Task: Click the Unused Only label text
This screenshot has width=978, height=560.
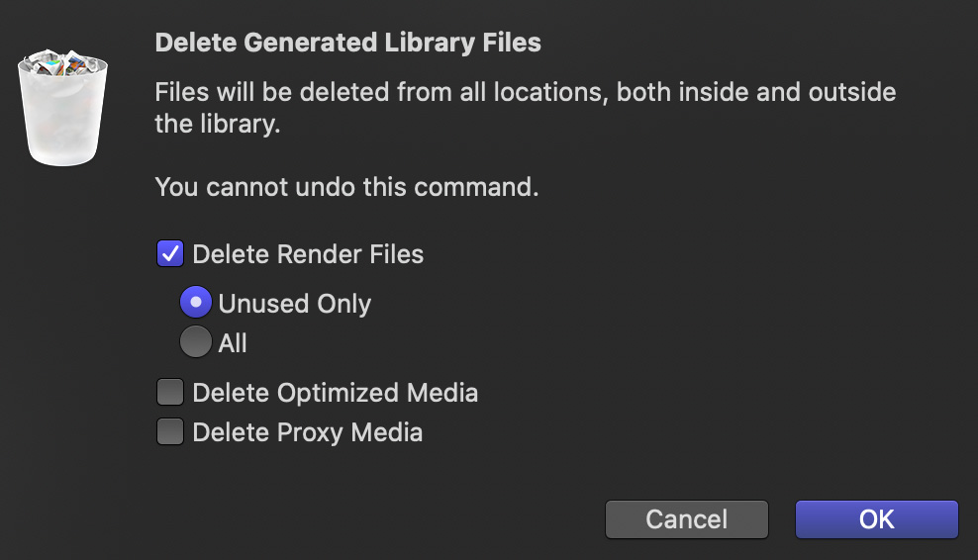Action: point(294,304)
